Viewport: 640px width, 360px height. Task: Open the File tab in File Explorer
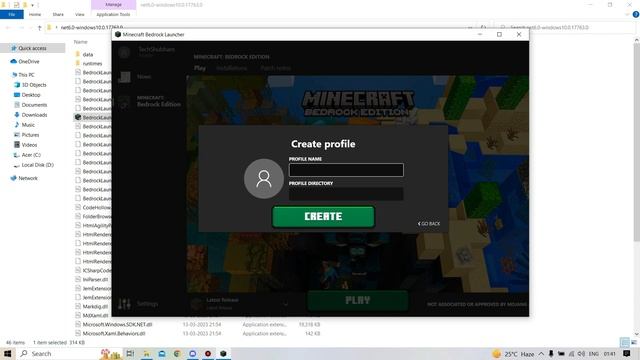[12, 15]
